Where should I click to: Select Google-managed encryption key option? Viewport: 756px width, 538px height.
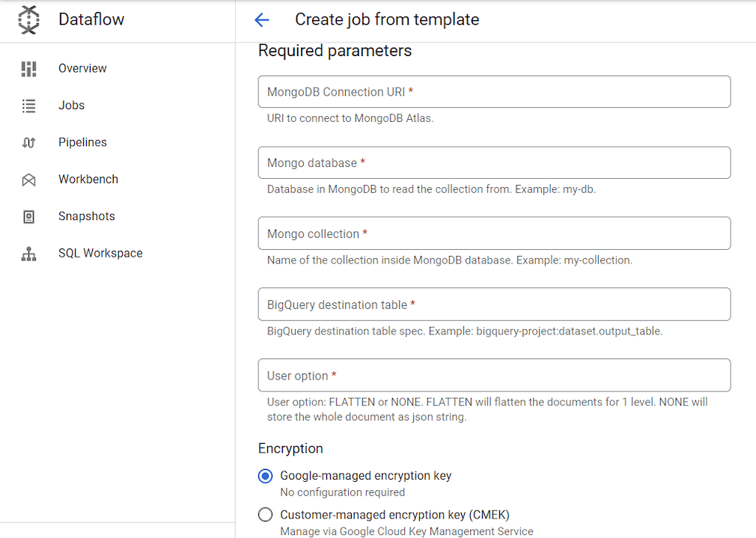pos(266,476)
